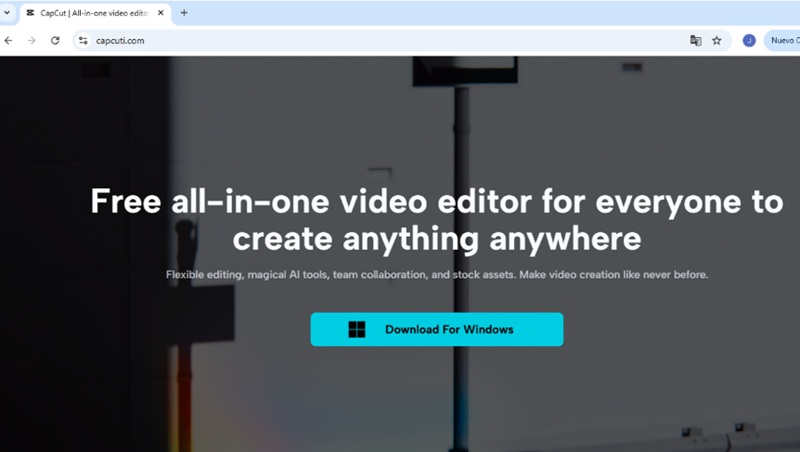Click the 'Free all-in-one video editor' headline
Screen dimensions: 800x452
pos(437,220)
